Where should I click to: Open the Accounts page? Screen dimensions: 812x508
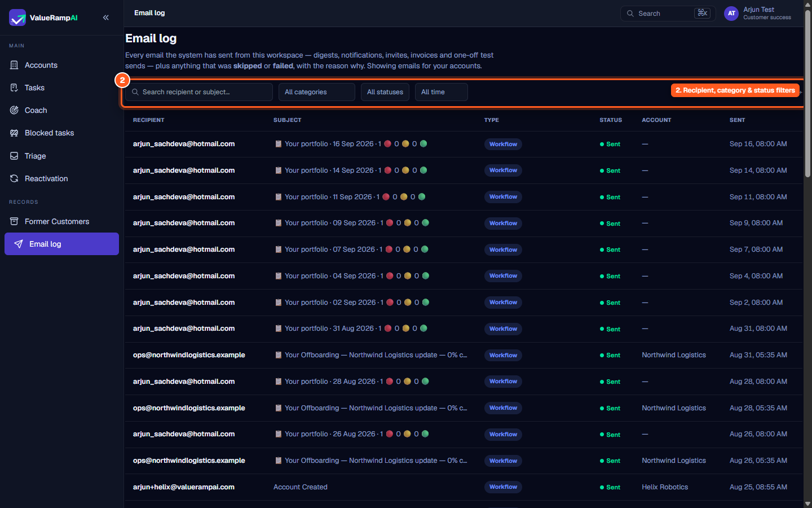click(x=61, y=65)
